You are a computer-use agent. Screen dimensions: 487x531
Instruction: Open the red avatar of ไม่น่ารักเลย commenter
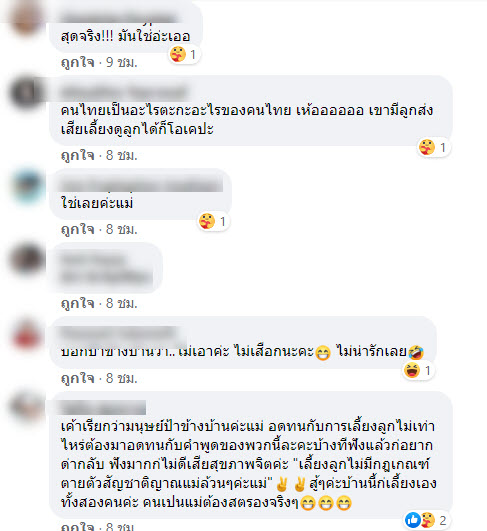[27, 335]
